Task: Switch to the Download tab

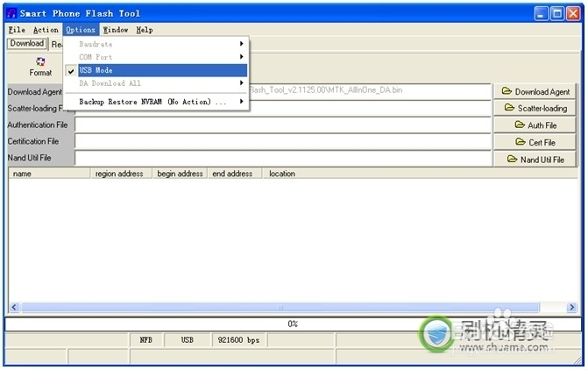Action: 27,44
